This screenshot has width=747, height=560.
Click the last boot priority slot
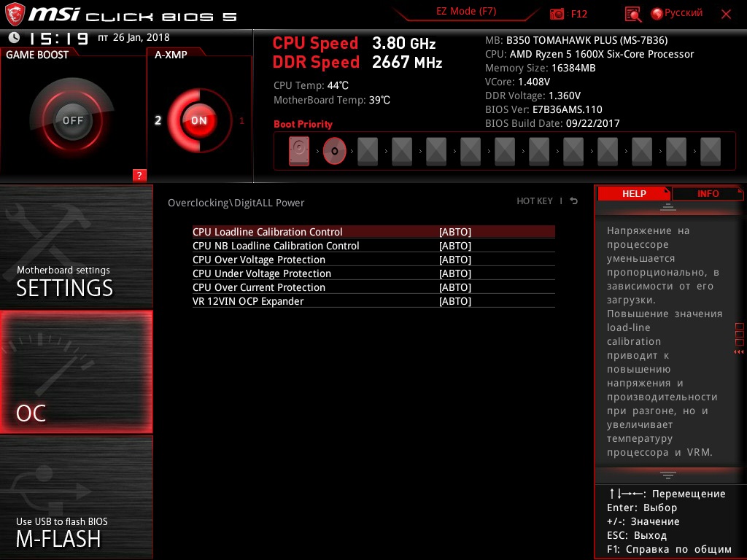(711, 152)
